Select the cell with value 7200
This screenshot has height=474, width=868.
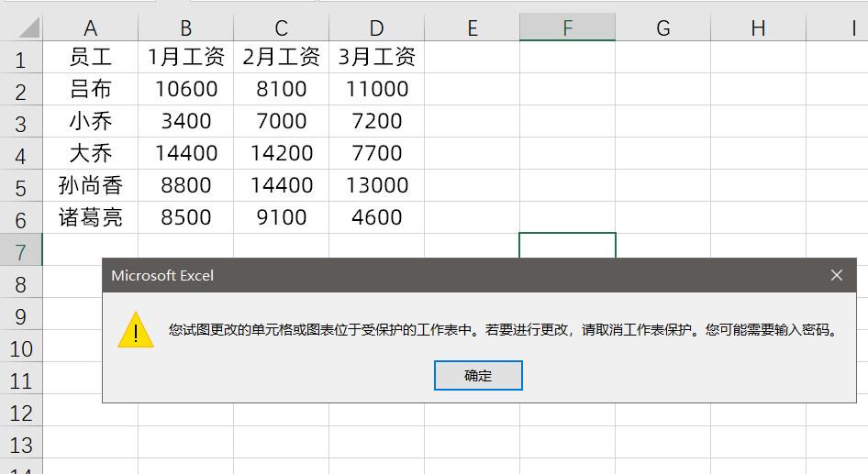point(376,121)
